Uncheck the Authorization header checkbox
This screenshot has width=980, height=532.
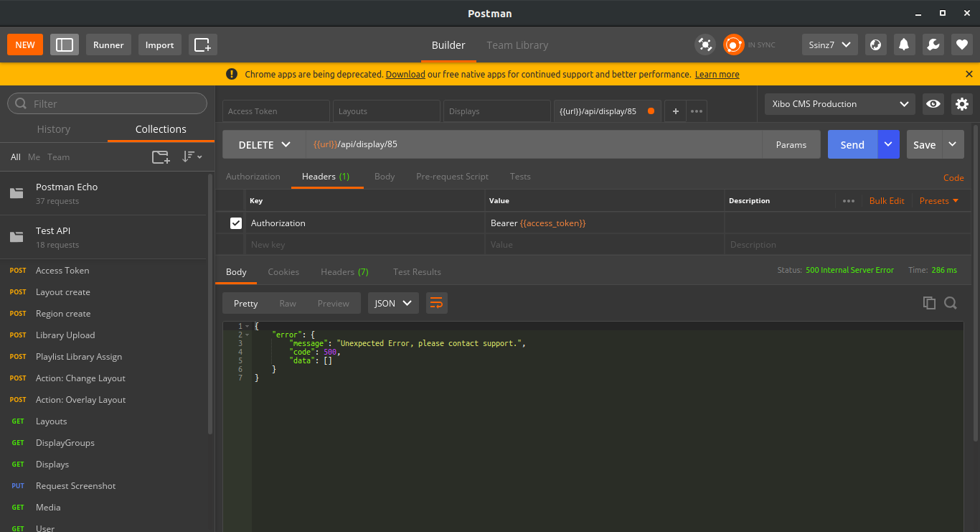236,223
